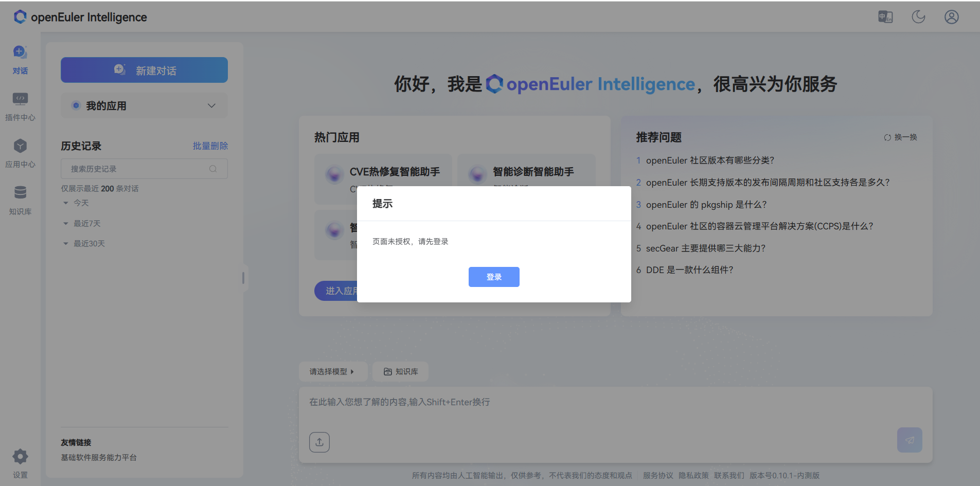Click the send message paper-plane icon

pyautogui.click(x=910, y=440)
